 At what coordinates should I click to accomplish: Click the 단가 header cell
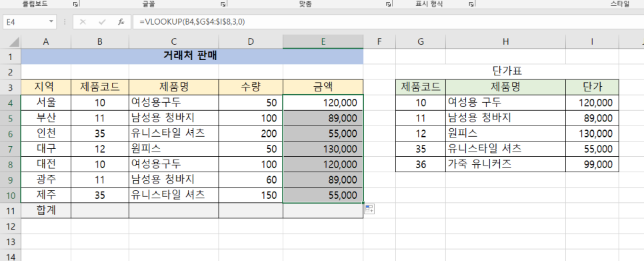point(592,87)
